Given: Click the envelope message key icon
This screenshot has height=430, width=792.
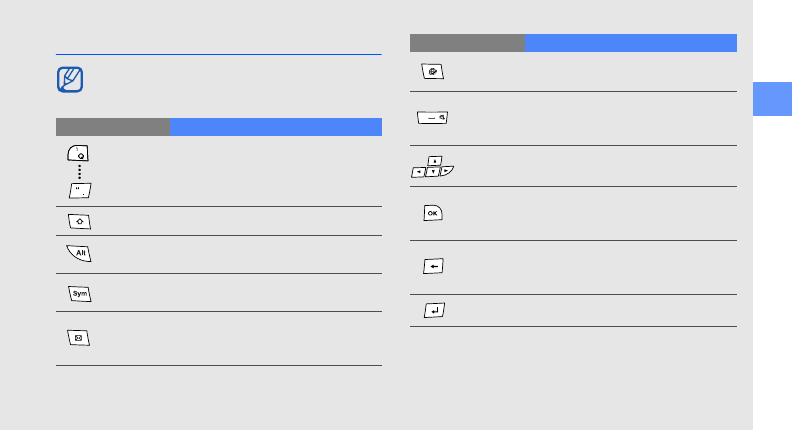Looking at the screenshot, I should [x=78, y=338].
